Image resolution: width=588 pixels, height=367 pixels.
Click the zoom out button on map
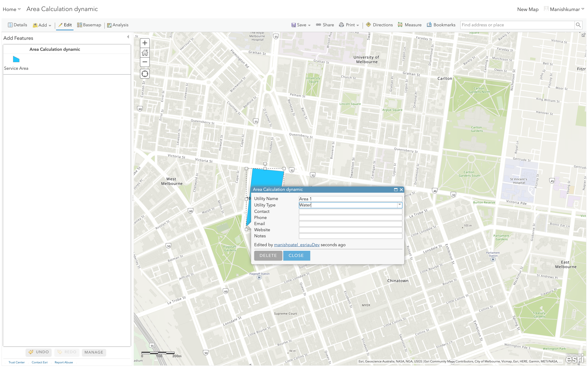tap(145, 62)
